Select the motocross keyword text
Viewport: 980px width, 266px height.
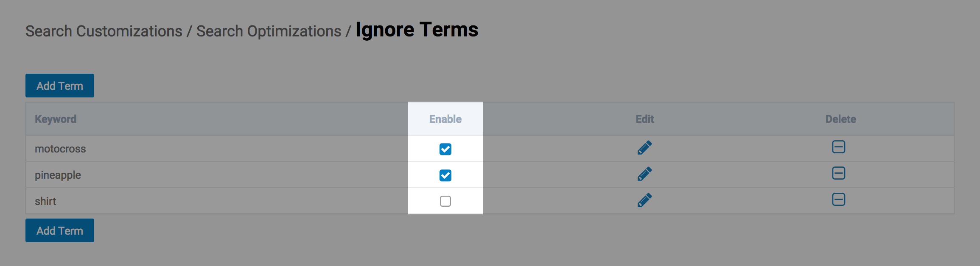point(60,149)
